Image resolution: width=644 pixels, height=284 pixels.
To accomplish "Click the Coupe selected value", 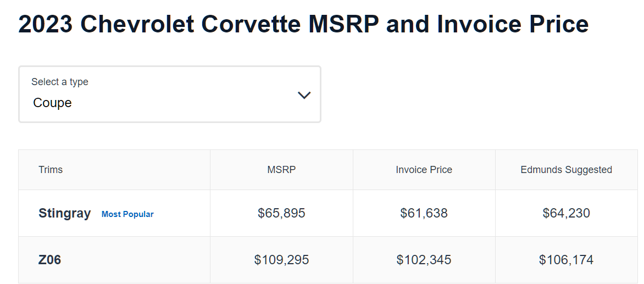I will [x=52, y=103].
